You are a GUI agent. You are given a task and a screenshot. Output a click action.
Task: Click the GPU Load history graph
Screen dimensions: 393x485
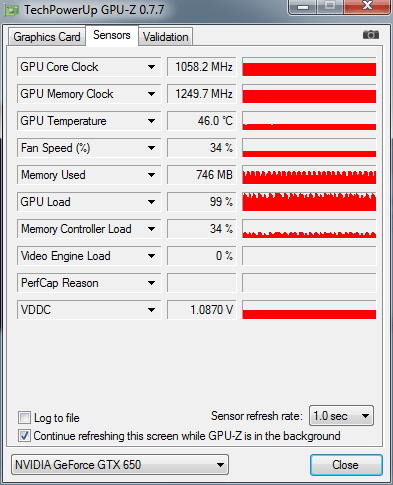coord(309,202)
